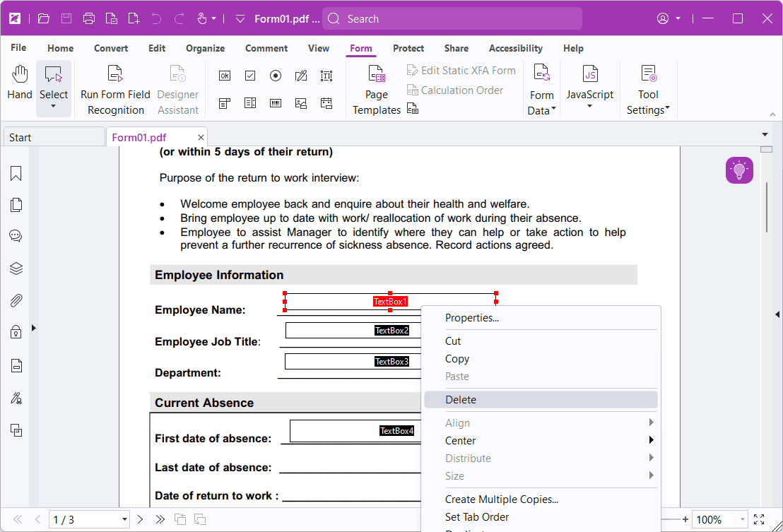
Task: Insert an Image field
Action: pos(300,102)
